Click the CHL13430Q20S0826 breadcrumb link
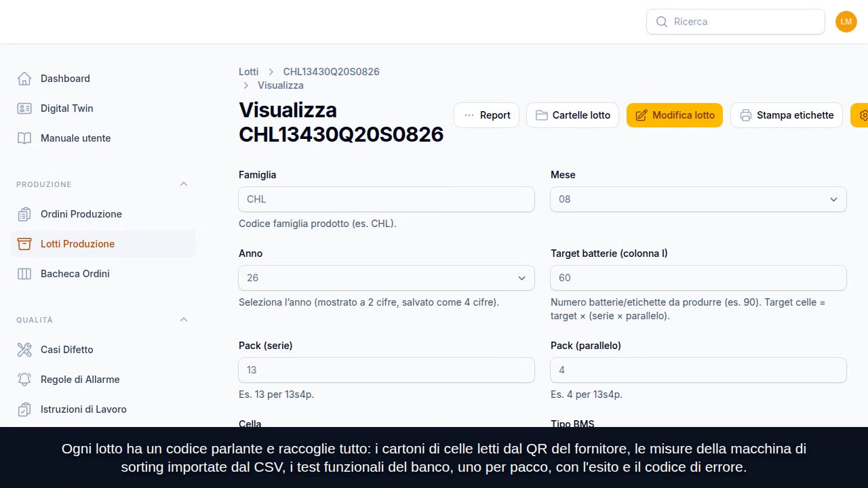This screenshot has height=488, width=868. coord(331,72)
